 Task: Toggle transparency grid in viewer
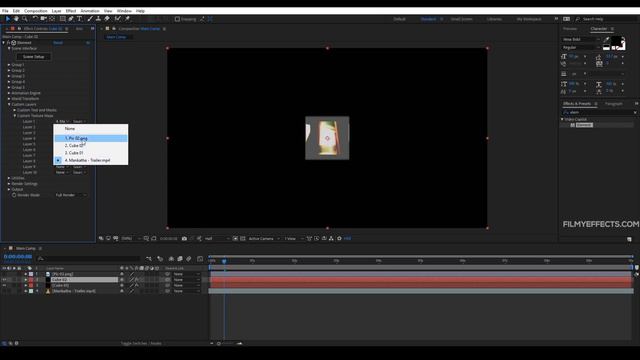click(x=243, y=238)
